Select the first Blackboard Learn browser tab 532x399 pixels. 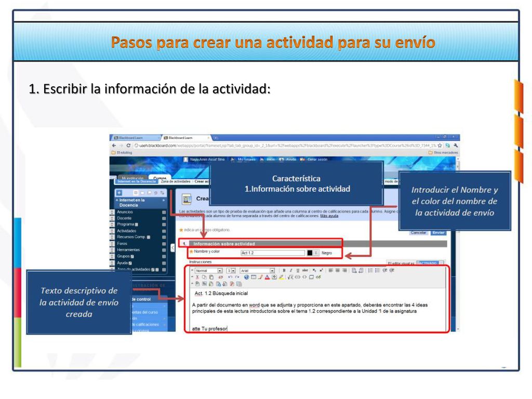[x=135, y=138]
